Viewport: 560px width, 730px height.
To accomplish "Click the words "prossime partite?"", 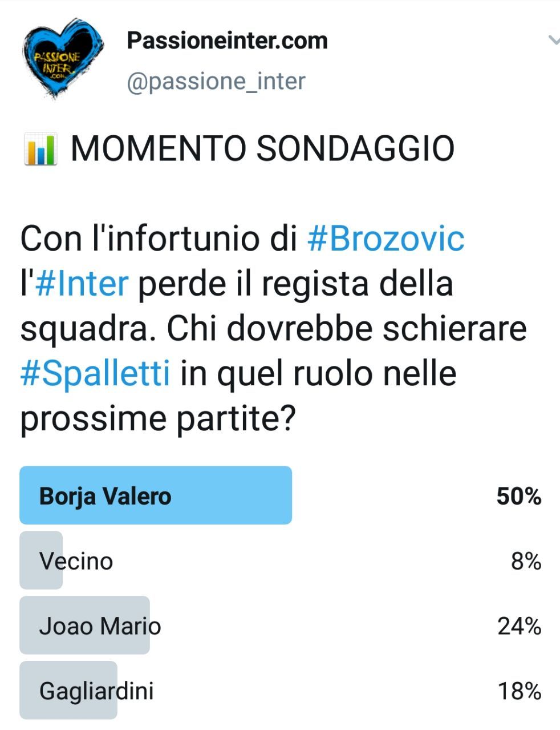I will pos(158,420).
